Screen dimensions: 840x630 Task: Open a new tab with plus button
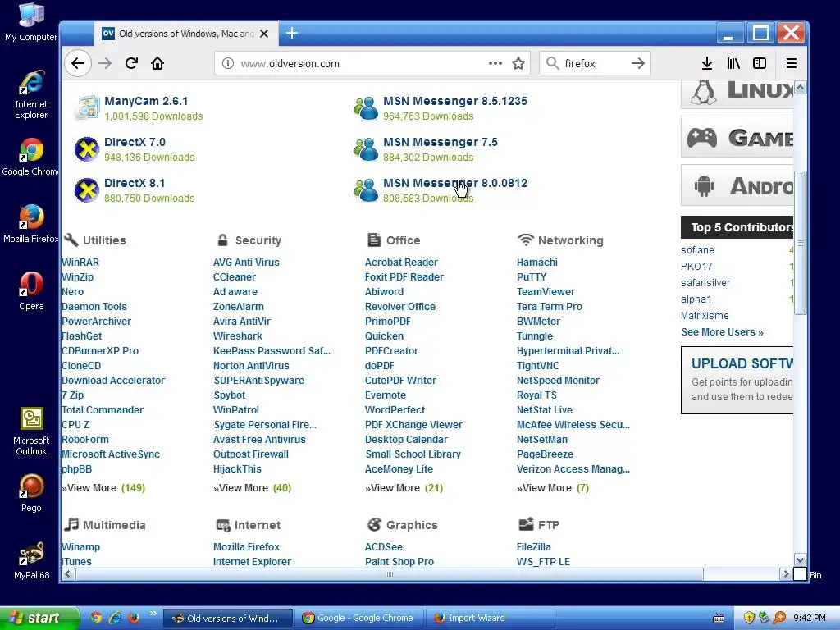(x=292, y=33)
